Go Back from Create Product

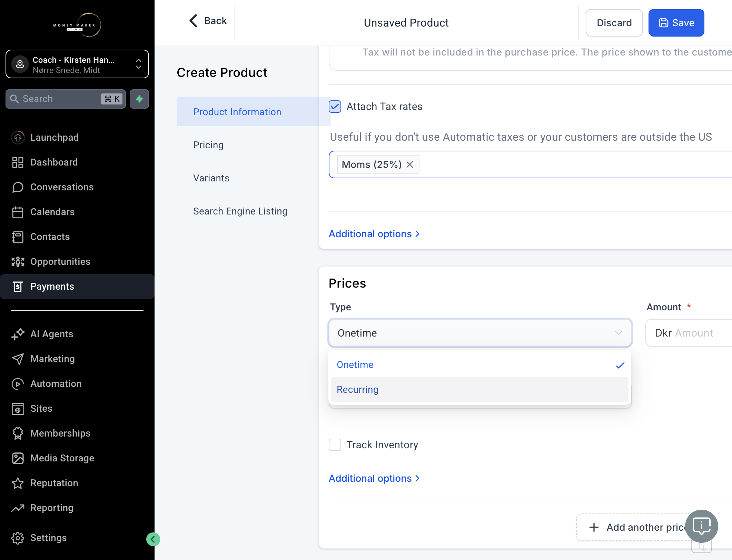[208, 21]
